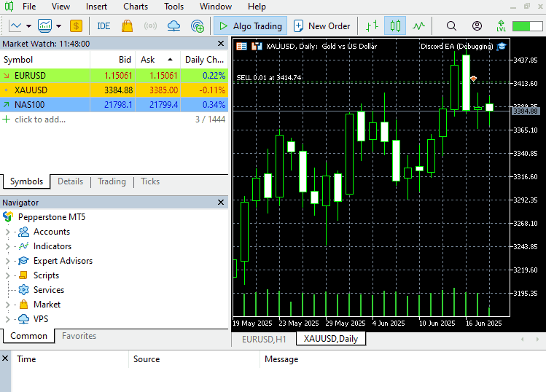Click the Expert Advisors graduation cap icon
The width and height of the screenshot is (546, 392).
click(x=23, y=261)
